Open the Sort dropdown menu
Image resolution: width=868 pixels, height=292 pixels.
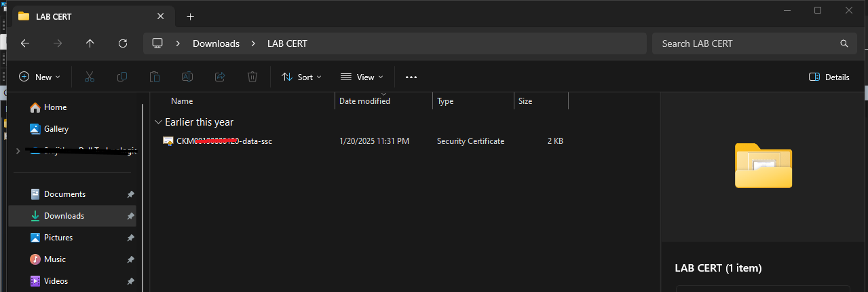(301, 77)
